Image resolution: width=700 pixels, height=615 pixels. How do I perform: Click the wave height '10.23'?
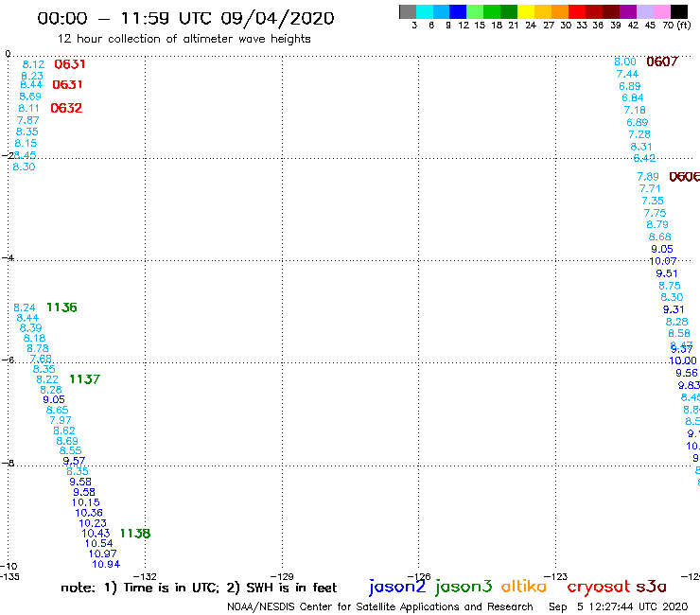tap(93, 523)
